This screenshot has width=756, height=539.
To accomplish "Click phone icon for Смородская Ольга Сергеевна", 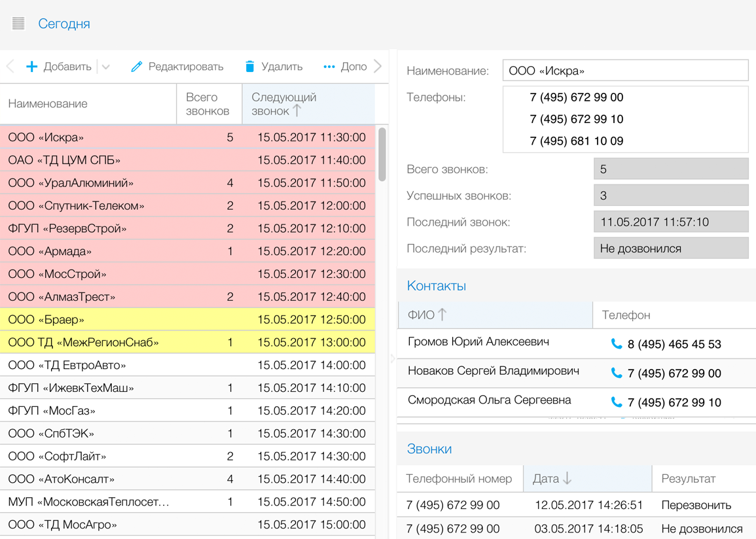I will coord(616,402).
